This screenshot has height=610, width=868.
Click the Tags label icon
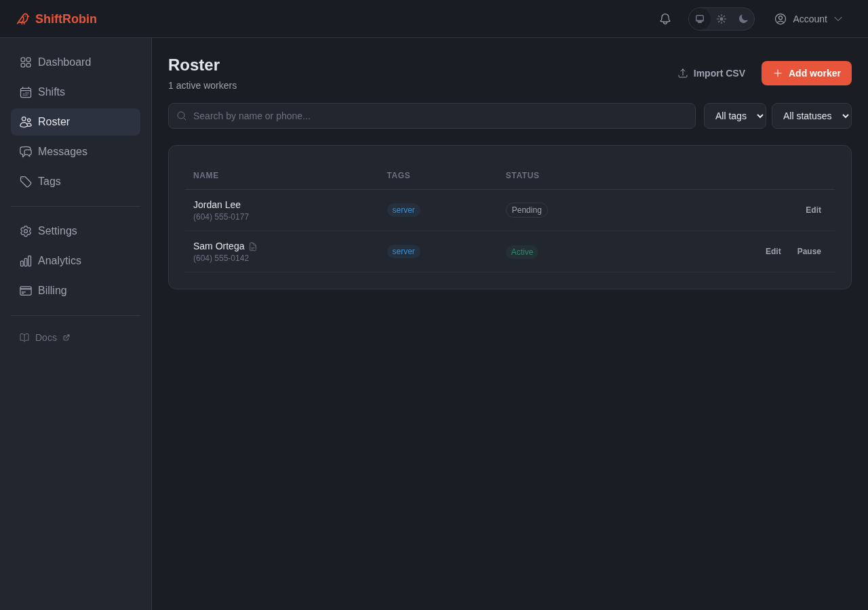pos(26,182)
